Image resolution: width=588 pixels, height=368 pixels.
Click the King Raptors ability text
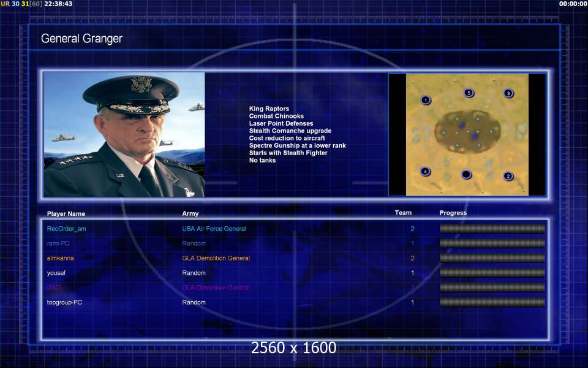coord(269,109)
